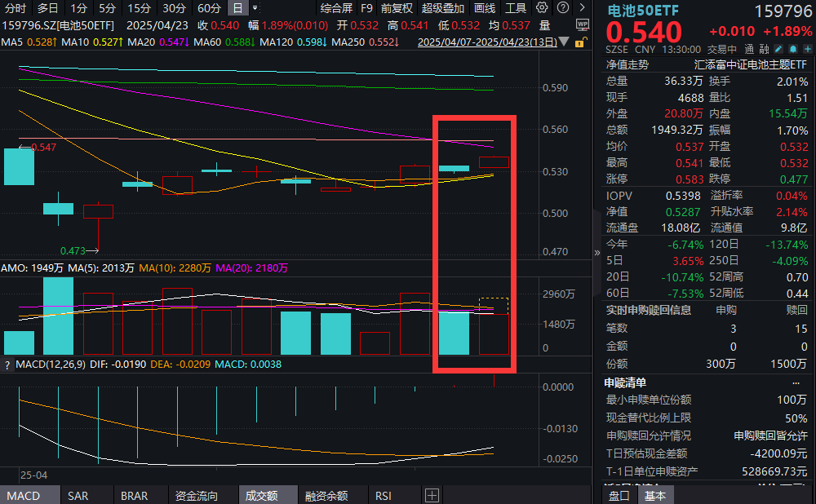Open the F9 details page
Viewport: 816px width, 504px height.
point(366,8)
